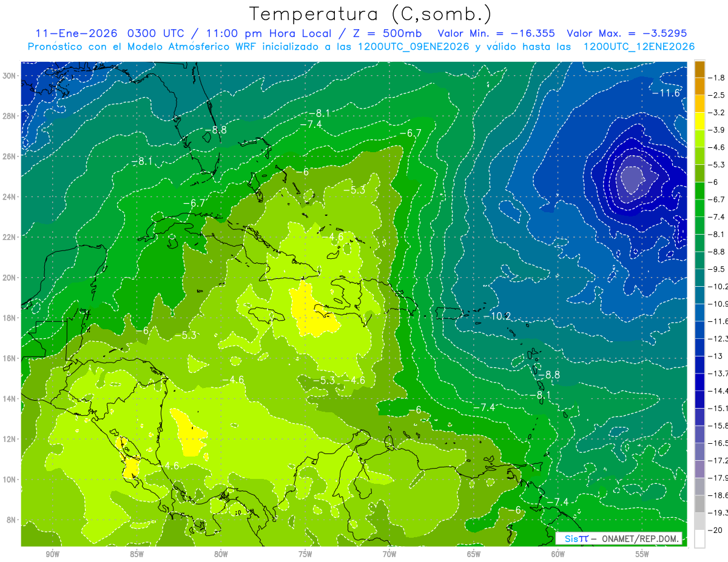Click the white swatch below the -20 label
Viewport: 728px width, 562px height.
pos(699,539)
